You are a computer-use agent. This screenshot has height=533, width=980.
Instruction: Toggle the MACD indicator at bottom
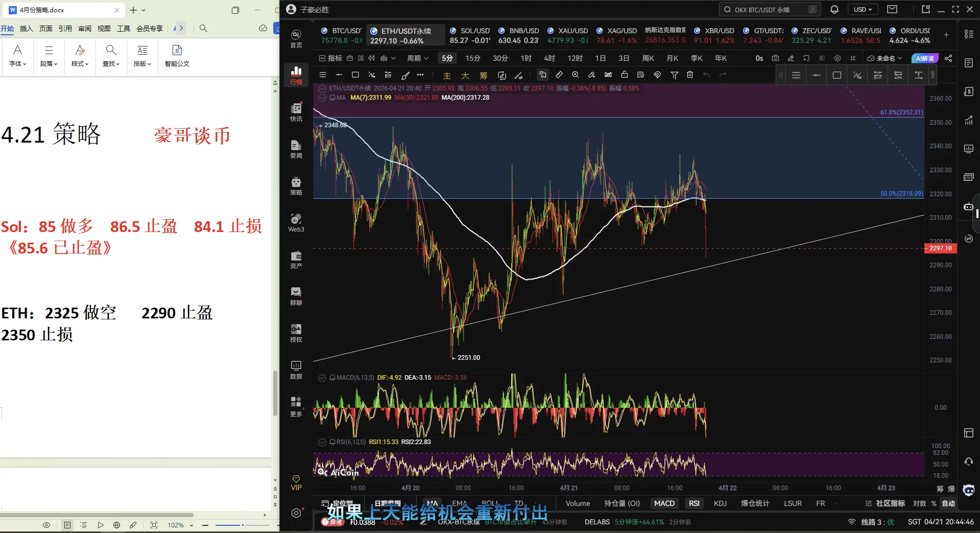pyautogui.click(x=664, y=503)
